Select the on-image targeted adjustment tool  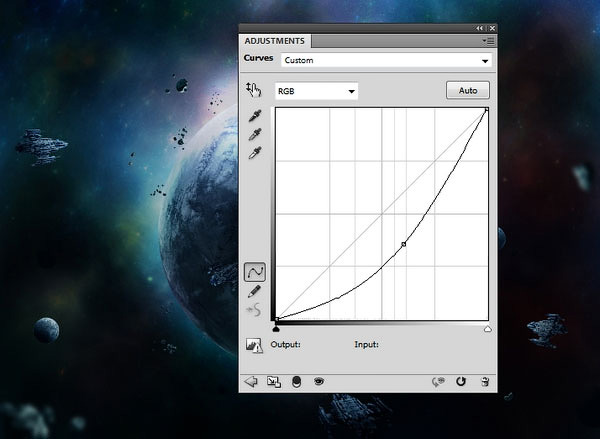click(x=254, y=90)
